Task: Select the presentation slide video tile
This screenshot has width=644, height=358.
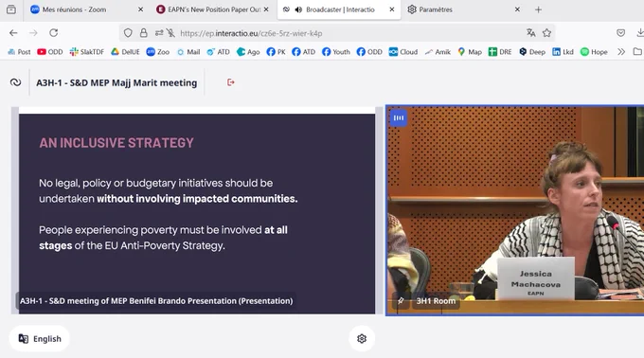Action: point(197,210)
